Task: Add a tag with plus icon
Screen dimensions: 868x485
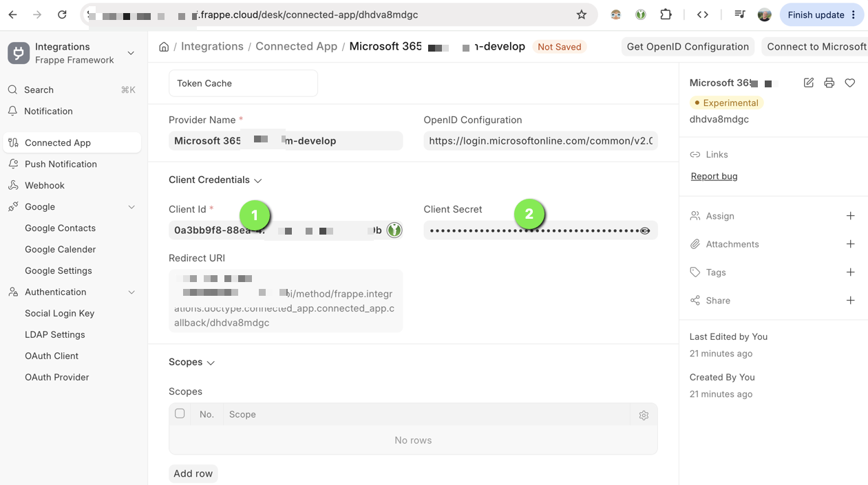Action: coord(851,272)
